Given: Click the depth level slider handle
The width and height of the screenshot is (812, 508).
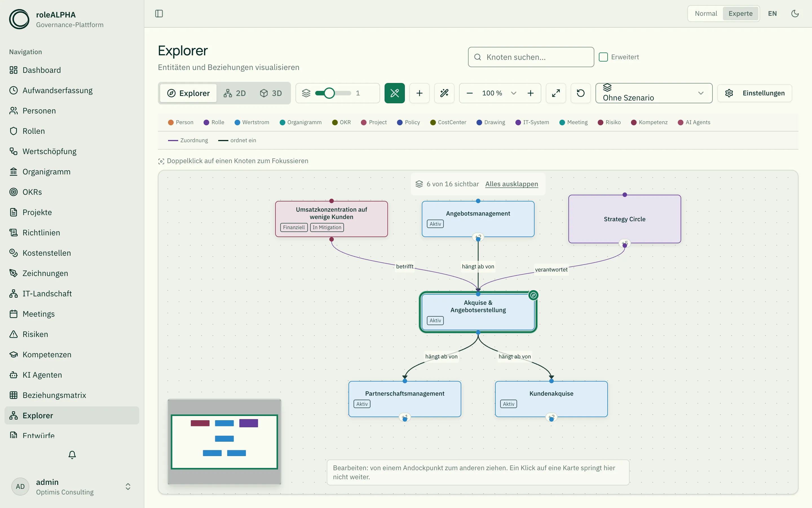Looking at the screenshot, I should point(329,93).
